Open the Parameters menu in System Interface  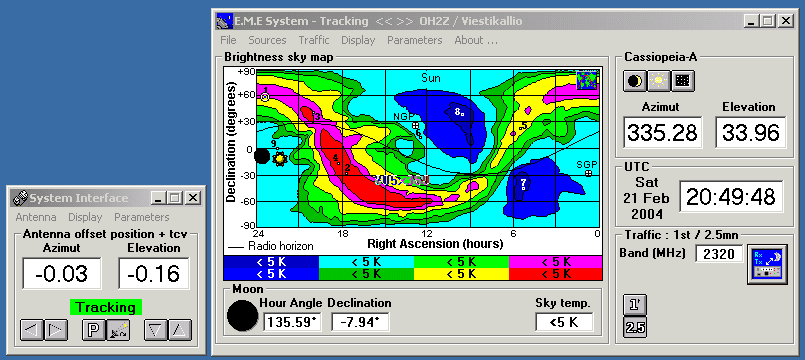[x=142, y=217]
